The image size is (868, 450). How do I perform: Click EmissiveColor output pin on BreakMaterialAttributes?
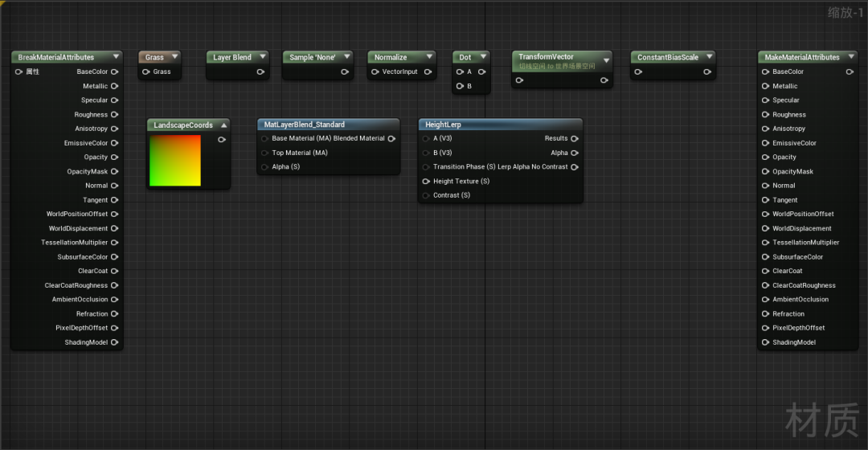pyautogui.click(x=115, y=143)
